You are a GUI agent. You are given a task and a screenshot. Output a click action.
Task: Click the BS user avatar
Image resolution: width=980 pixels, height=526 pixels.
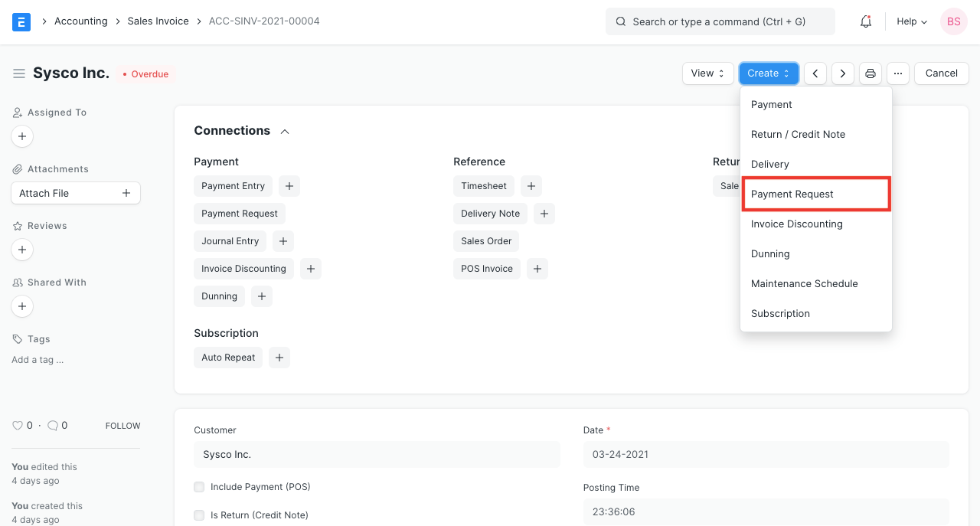[x=953, y=21]
